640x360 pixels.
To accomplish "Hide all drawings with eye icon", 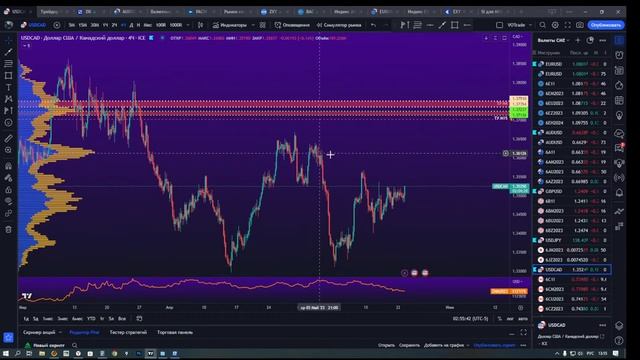I will 8,201.
